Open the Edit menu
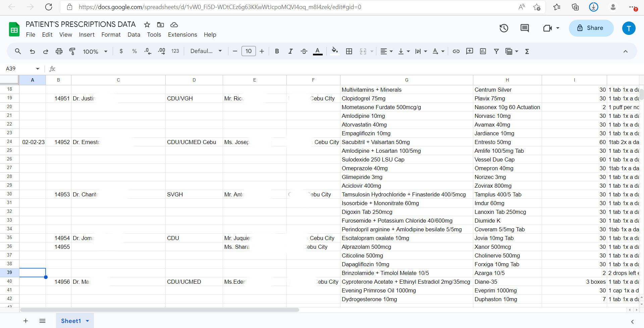This screenshot has width=644, height=328. point(47,35)
